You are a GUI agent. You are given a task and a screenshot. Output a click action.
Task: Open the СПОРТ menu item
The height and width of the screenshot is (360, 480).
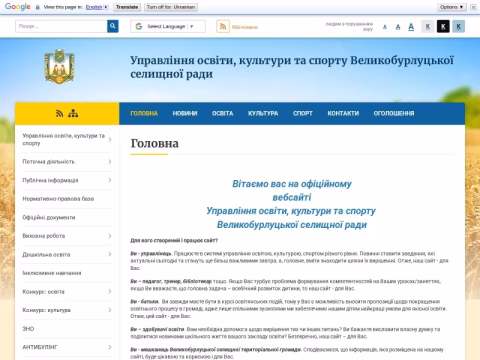coord(303,113)
